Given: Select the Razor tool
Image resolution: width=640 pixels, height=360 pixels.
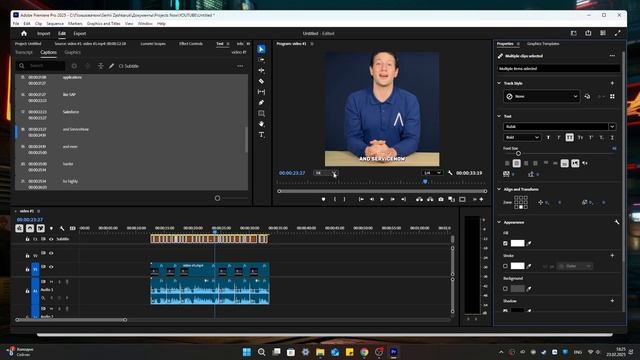Looking at the screenshot, I should [262, 81].
